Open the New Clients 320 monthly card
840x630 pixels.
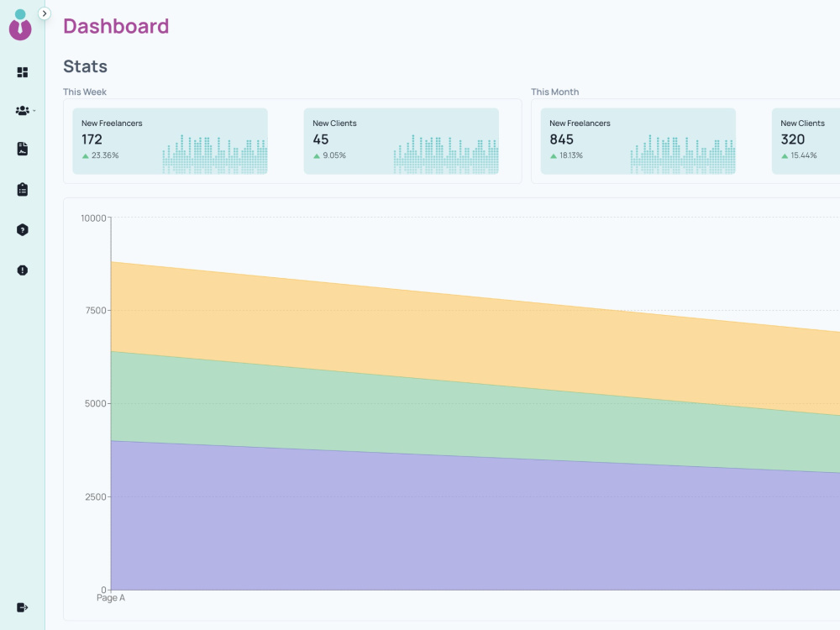click(x=806, y=141)
